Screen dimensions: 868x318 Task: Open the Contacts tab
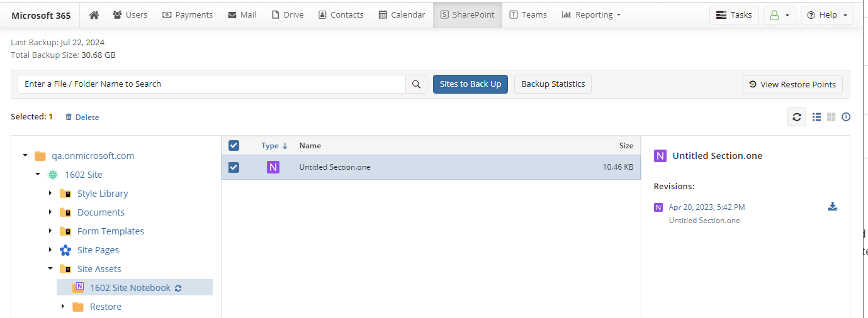pyautogui.click(x=341, y=14)
